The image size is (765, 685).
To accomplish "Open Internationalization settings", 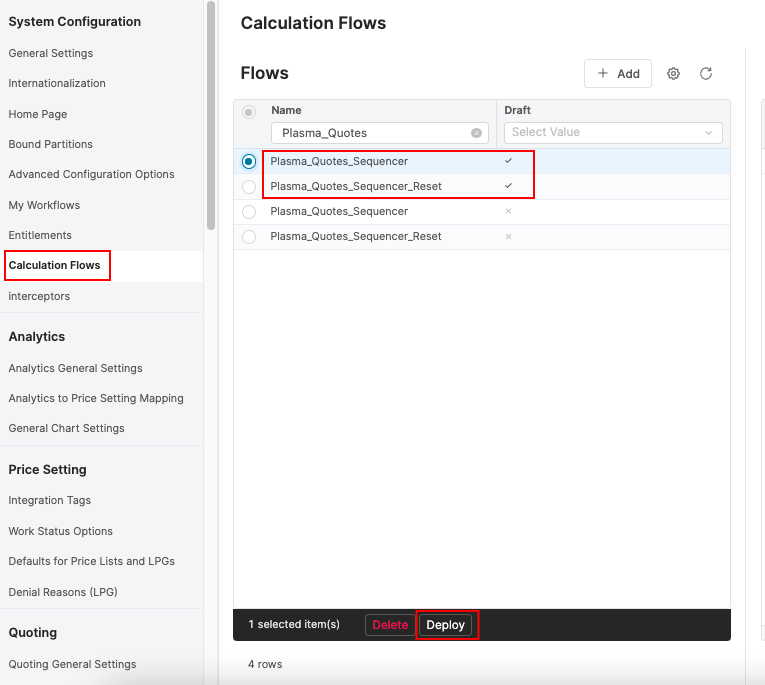I will click(57, 83).
